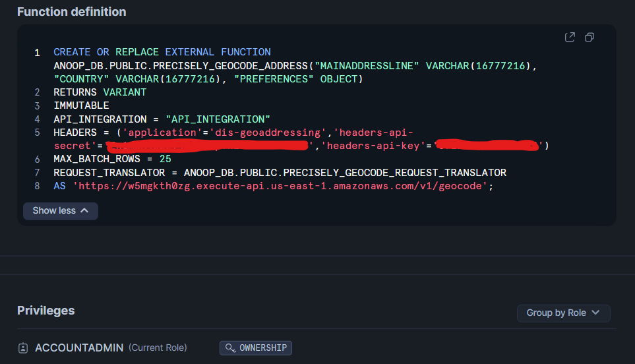Open function definition in a worksheet icon
Screen dimensions: 635x364
pyautogui.click(x=570, y=37)
